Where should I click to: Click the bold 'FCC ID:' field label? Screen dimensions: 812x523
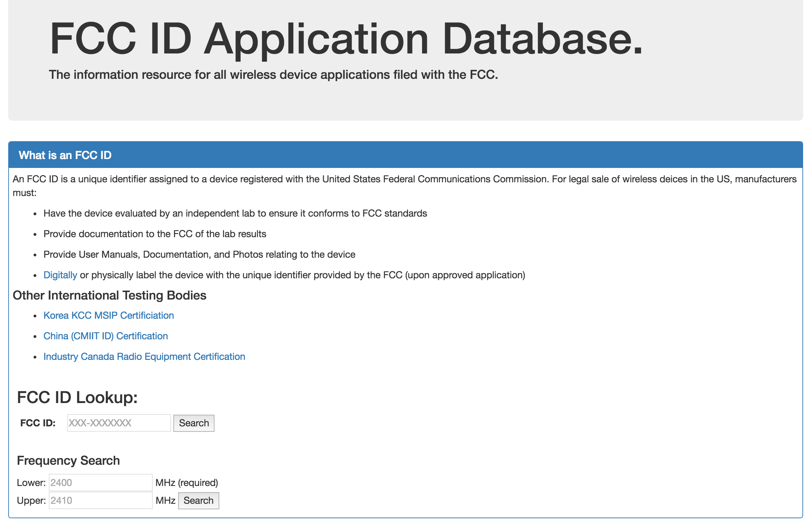point(38,423)
